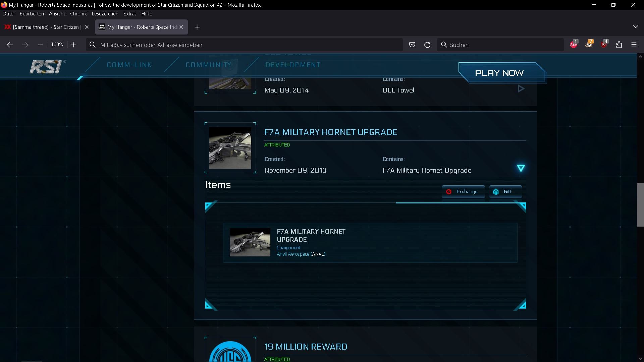Click the Exchange button
This screenshot has height=362, width=644.
point(463,192)
